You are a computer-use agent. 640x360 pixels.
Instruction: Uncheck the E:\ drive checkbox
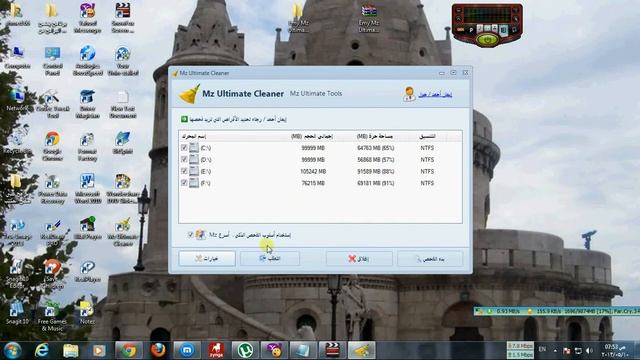tap(184, 171)
